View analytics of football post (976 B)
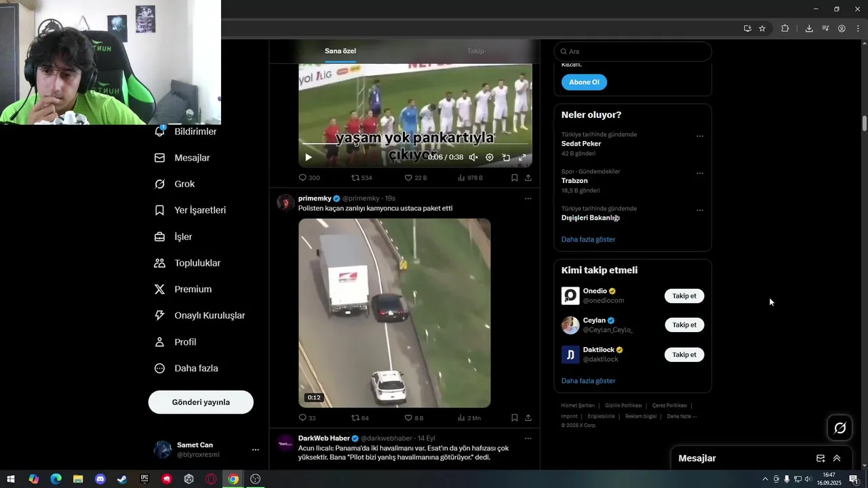This screenshot has height=488, width=868. coord(470,178)
